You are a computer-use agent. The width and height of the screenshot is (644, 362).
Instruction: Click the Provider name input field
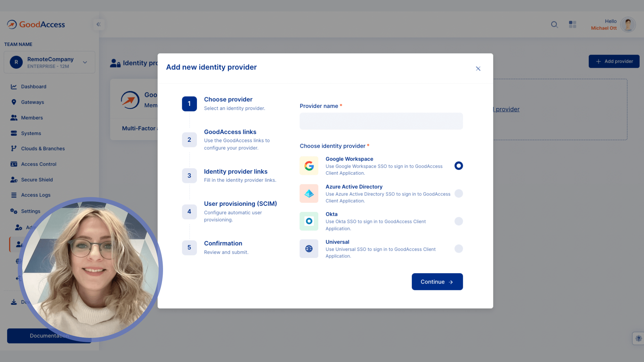coord(381,121)
